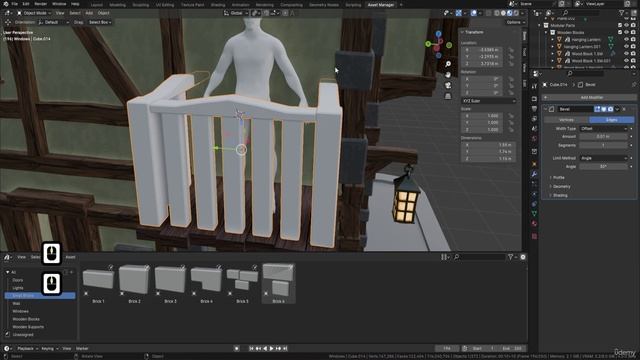Jump to the timeline start frame

(x=251, y=348)
